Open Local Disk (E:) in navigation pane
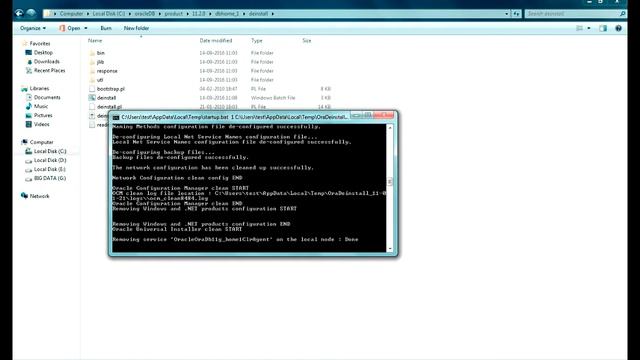Viewport: 640px width, 360px height. click(x=50, y=169)
